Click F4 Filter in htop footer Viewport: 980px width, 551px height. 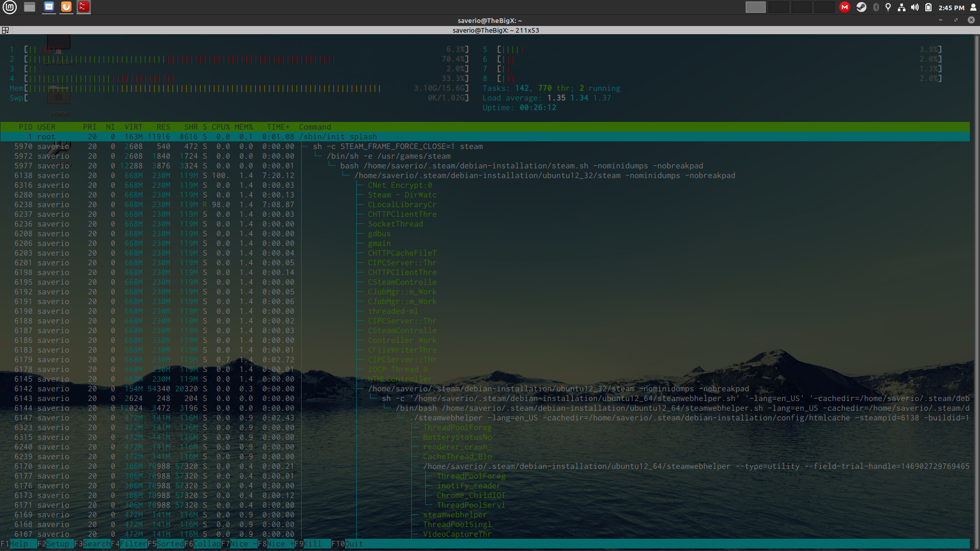[129, 544]
